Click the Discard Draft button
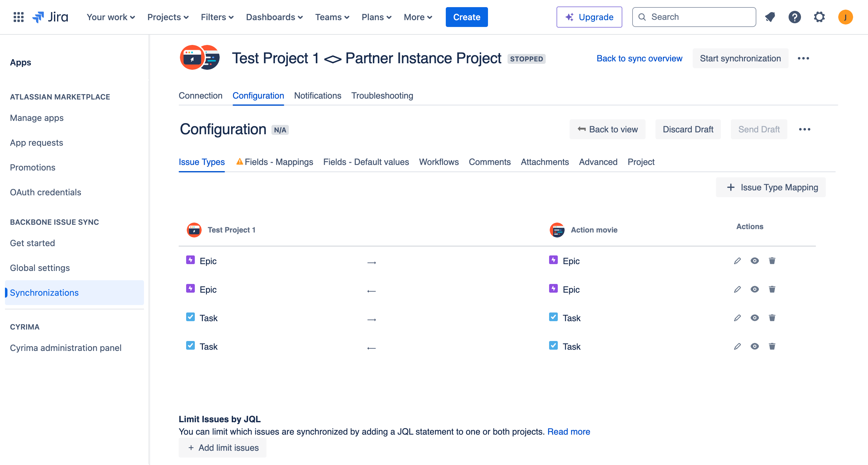Image resolution: width=868 pixels, height=465 pixels. [x=688, y=129]
